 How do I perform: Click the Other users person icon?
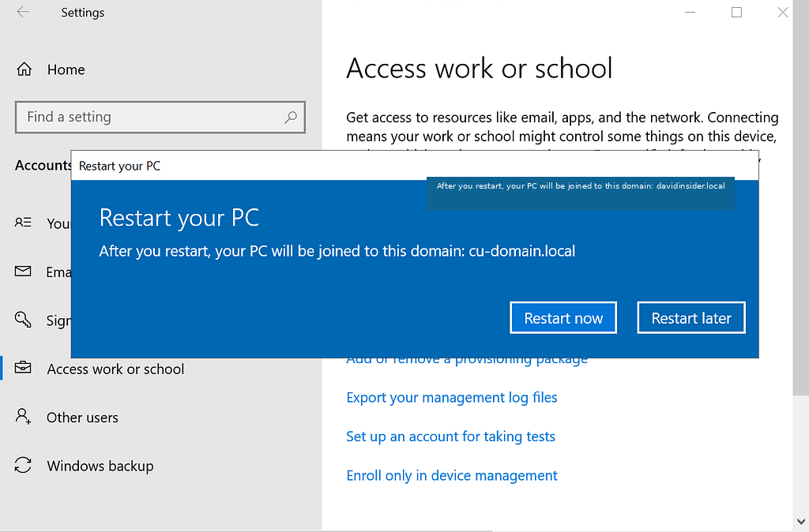[23, 417]
